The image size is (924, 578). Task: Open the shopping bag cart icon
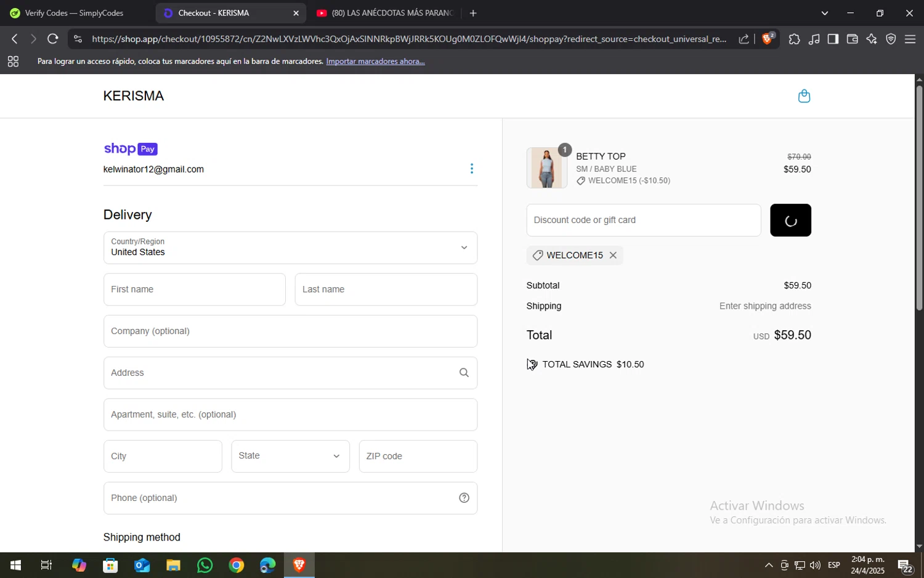pos(804,96)
